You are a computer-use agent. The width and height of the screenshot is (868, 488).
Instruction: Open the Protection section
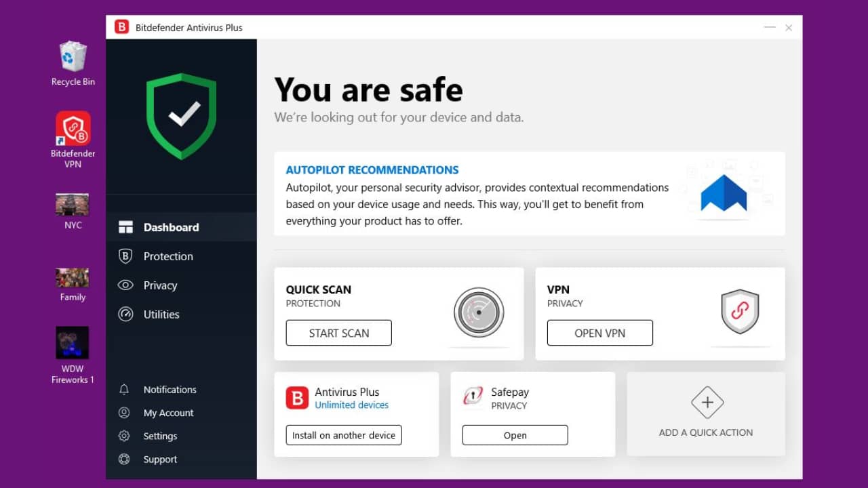181,256
